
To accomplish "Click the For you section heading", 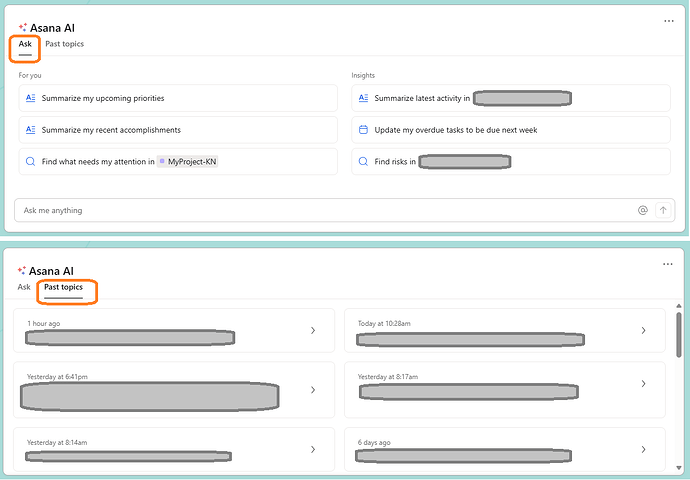I will click(x=30, y=75).
